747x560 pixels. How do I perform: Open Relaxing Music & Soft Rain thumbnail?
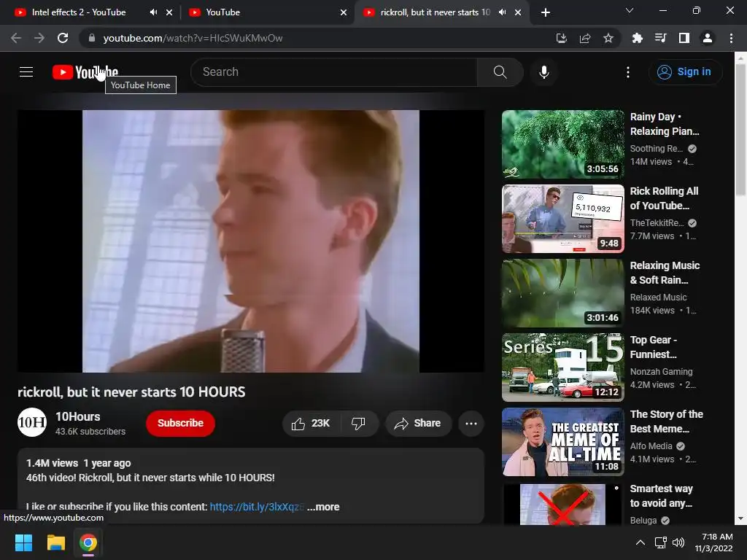click(563, 293)
